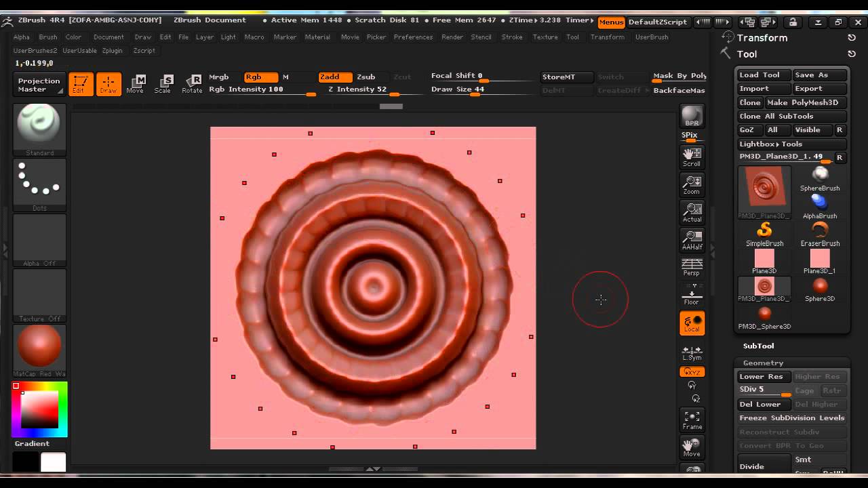Select the PM3D_Sphere3D tool
The width and height of the screenshot is (868, 488).
pyautogui.click(x=764, y=318)
